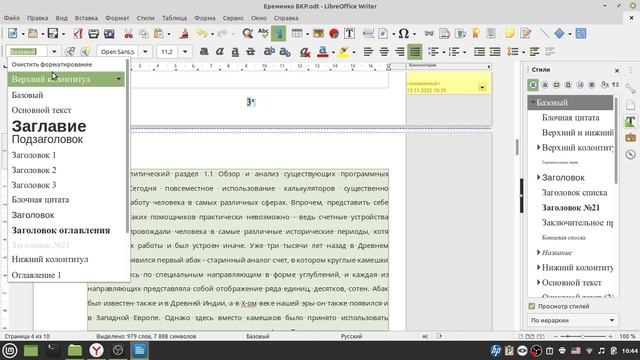Cut the selection with the scissors icon
The height and width of the screenshot is (360, 640).
tap(129, 33)
